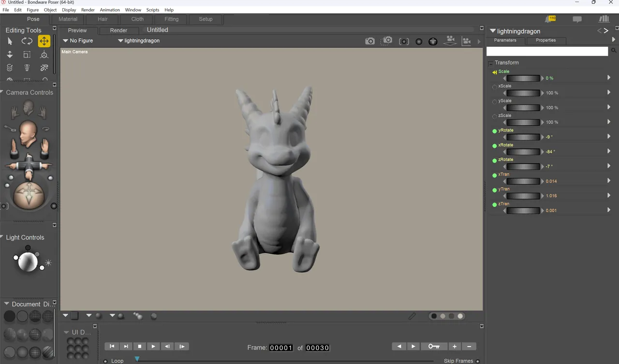Select the Translate/Pull editing tool
619x364 pixels.
[x=44, y=41]
